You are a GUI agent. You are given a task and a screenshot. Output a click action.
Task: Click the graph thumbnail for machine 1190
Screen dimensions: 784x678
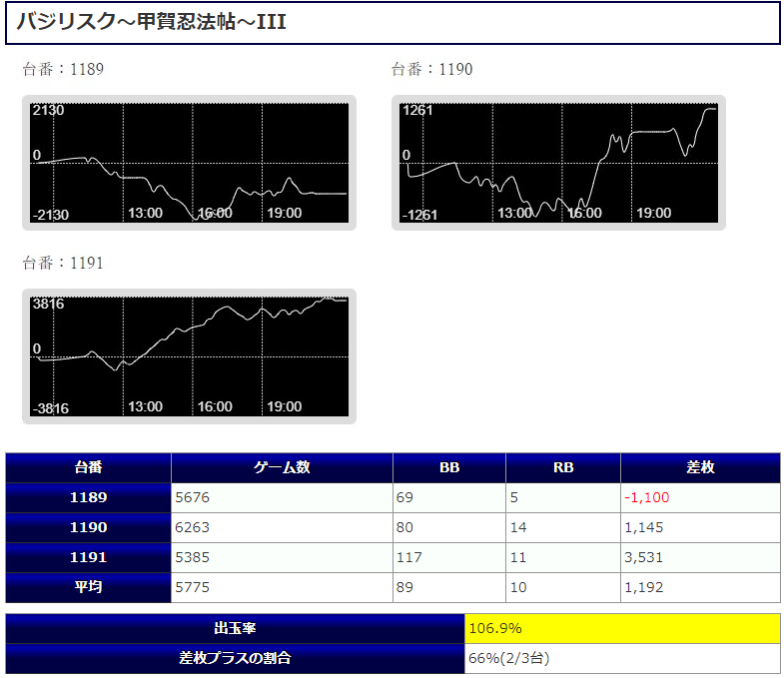[x=558, y=163]
